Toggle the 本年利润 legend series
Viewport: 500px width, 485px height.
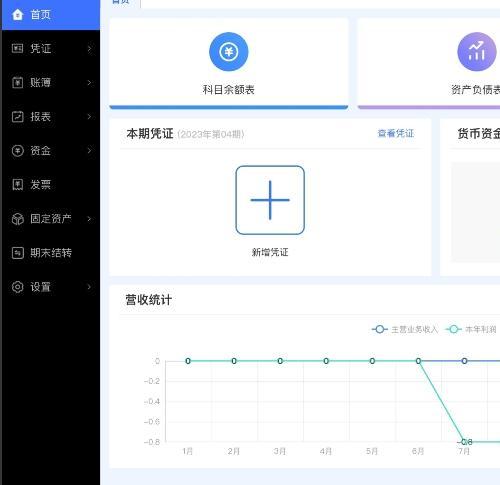(471, 329)
